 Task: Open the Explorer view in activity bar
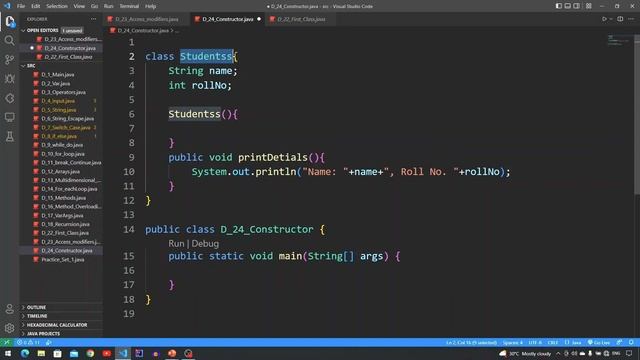point(10,21)
